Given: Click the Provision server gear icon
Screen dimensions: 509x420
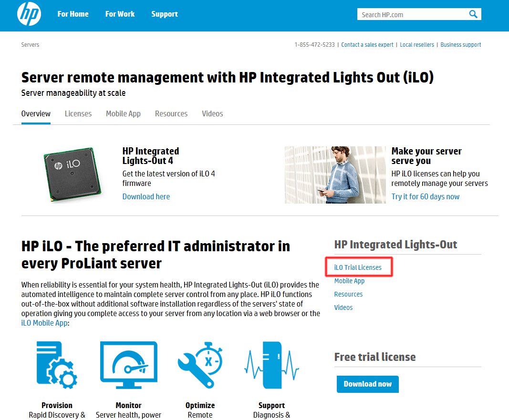Looking at the screenshot, I should 57,365.
